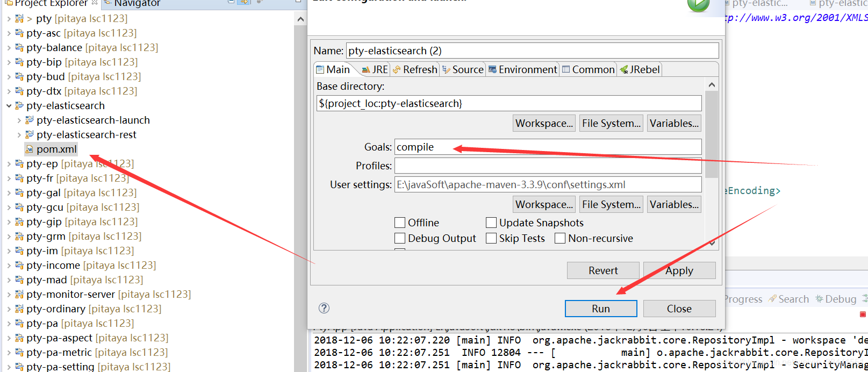Enable the Non-recursive checkbox
Viewport: 868px width, 372px height.
point(560,238)
